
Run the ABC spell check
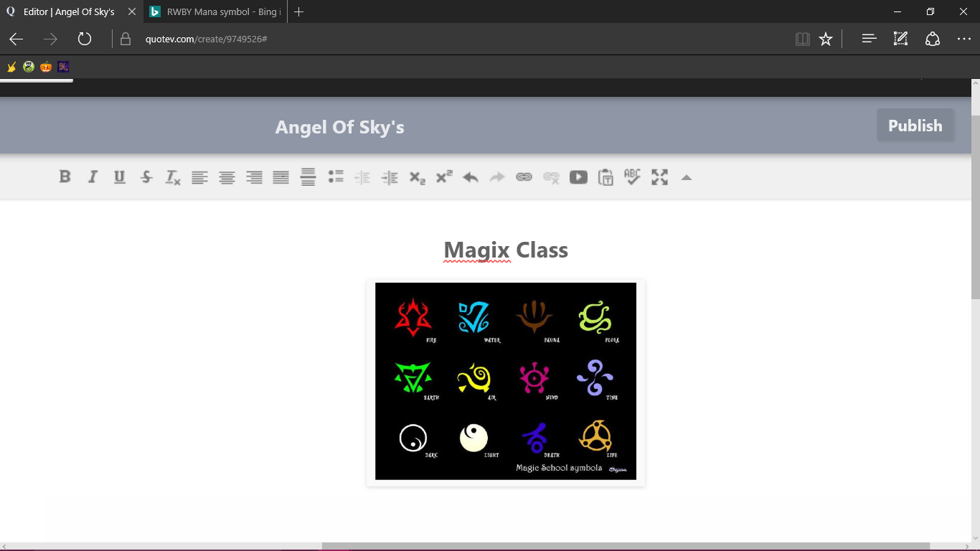632,176
